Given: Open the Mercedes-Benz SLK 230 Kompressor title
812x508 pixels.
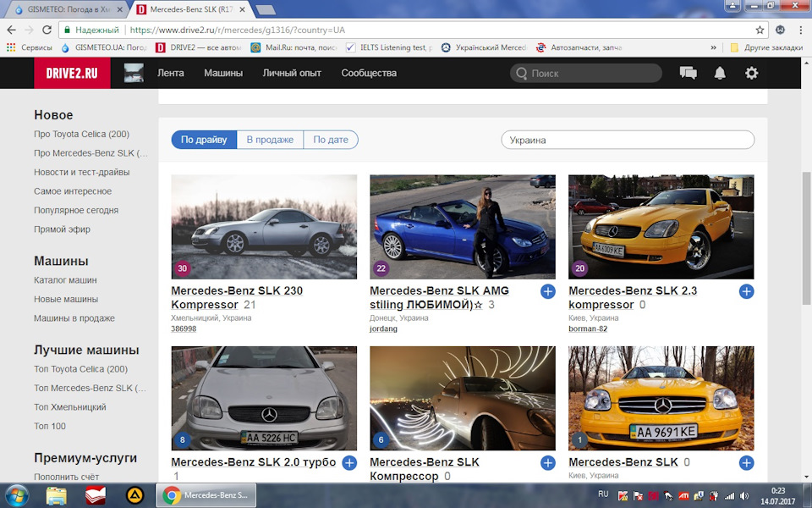Looking at the screenshot, I should click(237, 297).
